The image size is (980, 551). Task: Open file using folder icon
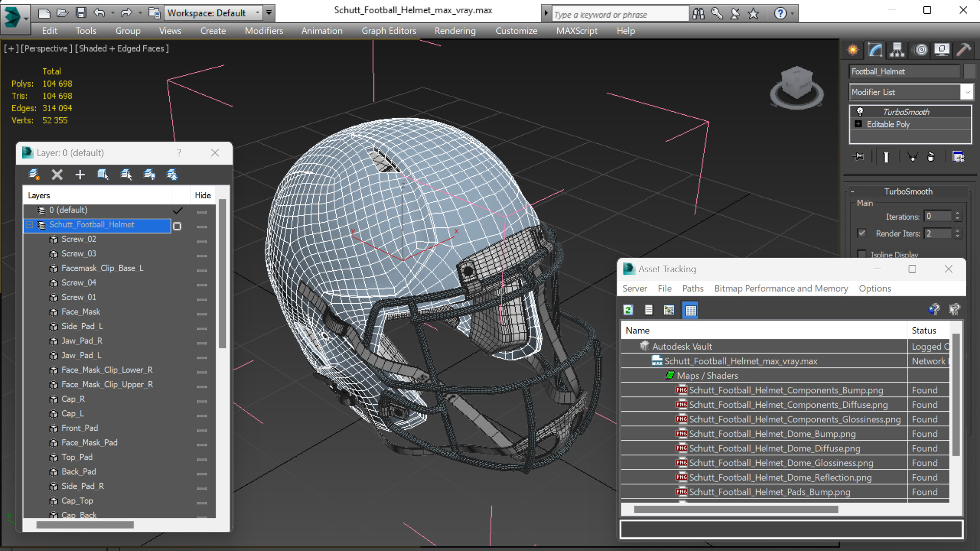(62, 13)
